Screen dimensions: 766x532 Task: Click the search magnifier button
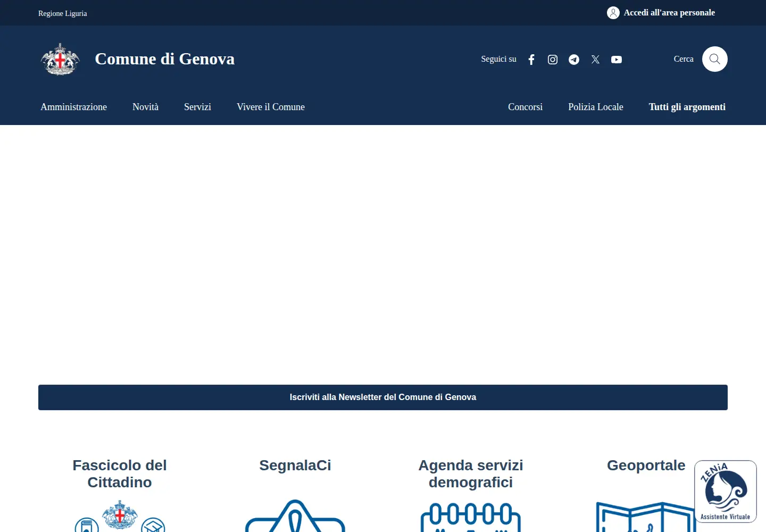[715, 59]
